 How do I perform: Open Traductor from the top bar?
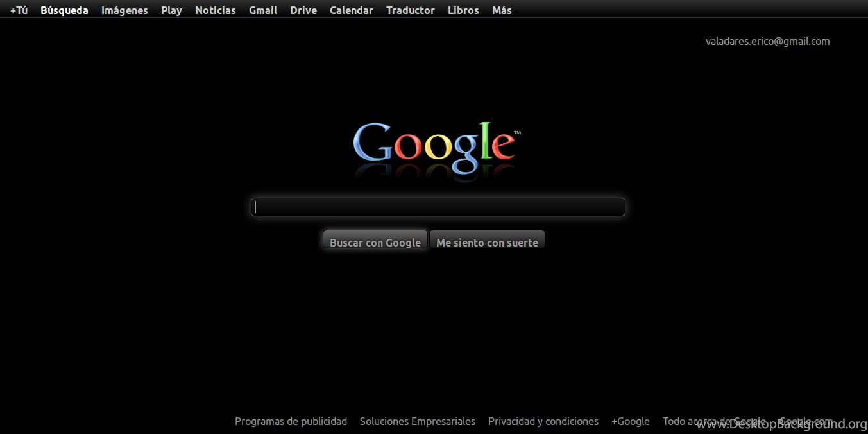coord(410,10)
